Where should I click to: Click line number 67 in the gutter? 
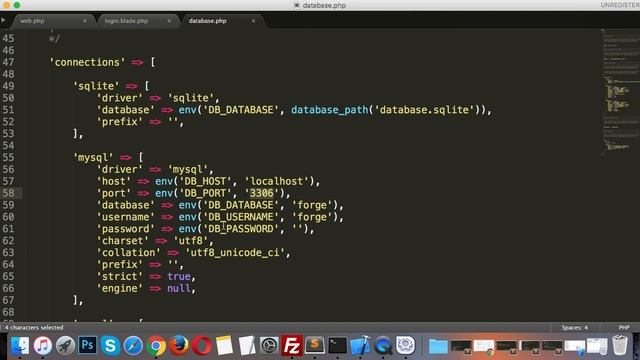point(8,300)
